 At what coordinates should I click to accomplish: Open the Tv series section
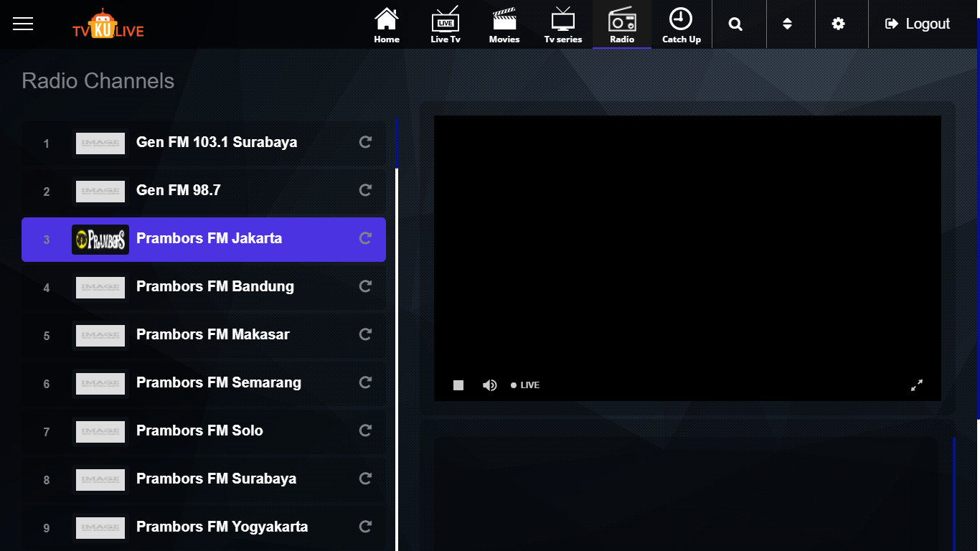point(563,25)
